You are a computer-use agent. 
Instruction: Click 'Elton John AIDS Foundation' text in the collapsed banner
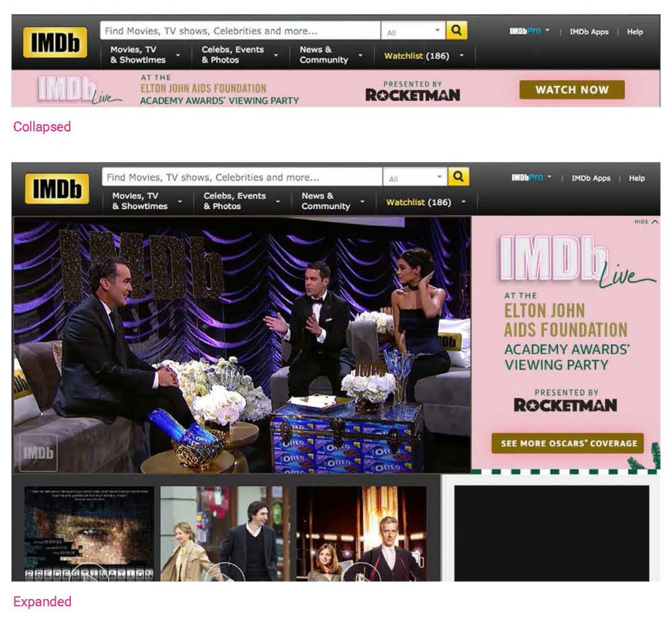pos(203,88)
